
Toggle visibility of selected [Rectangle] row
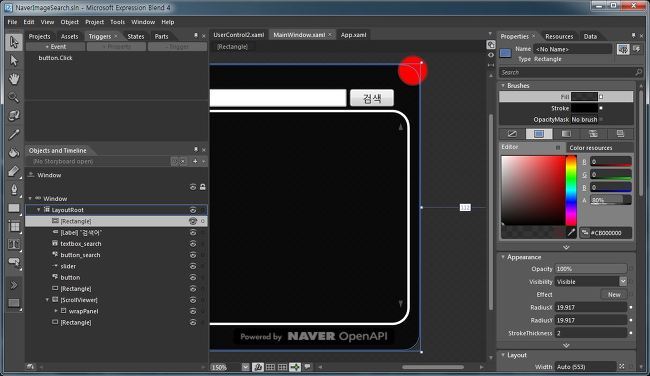[193, 221]
